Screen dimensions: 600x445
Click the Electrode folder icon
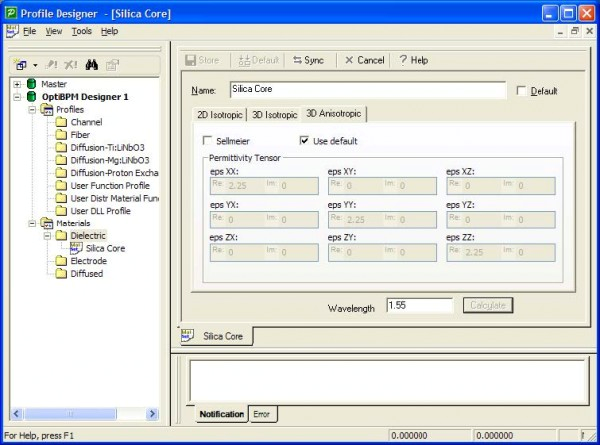click(61, 261)
